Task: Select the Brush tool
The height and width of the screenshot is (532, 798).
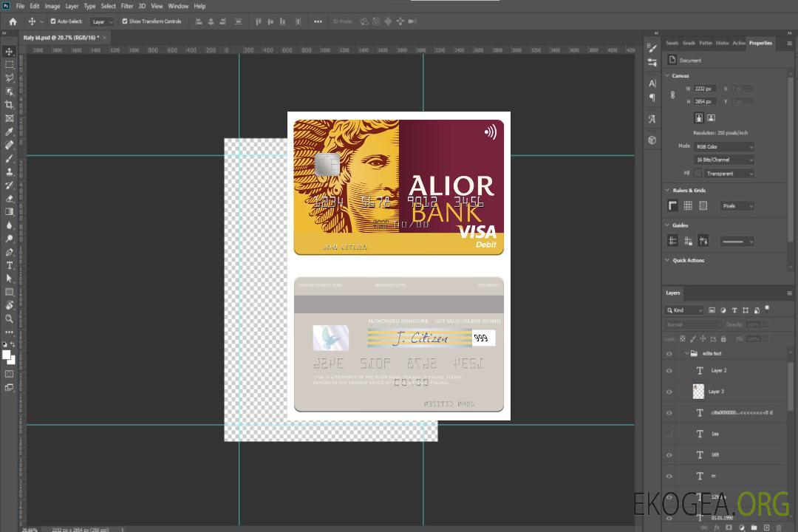Action: (9, 158)
